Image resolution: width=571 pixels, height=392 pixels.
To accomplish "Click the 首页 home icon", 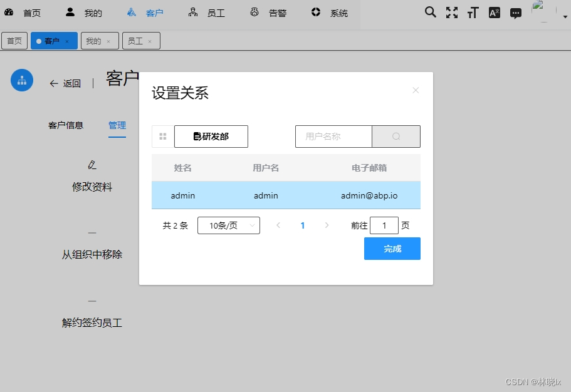I will click(x=9, y=12).
